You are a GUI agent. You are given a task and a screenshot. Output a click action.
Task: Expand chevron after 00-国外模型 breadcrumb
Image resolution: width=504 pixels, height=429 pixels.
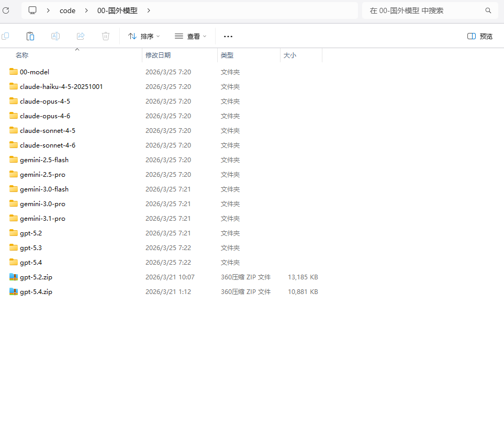(x=149, y=10)
